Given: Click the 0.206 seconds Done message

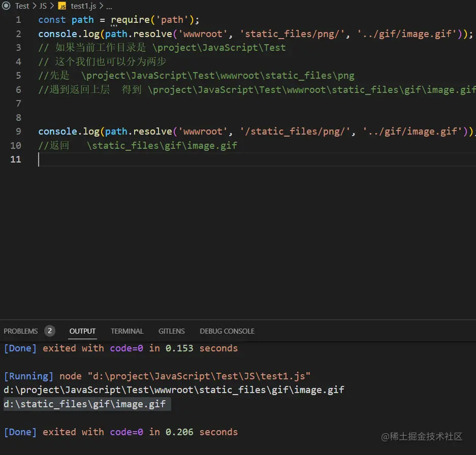Looking at the screenshot, I should click(x=121, y=432).
